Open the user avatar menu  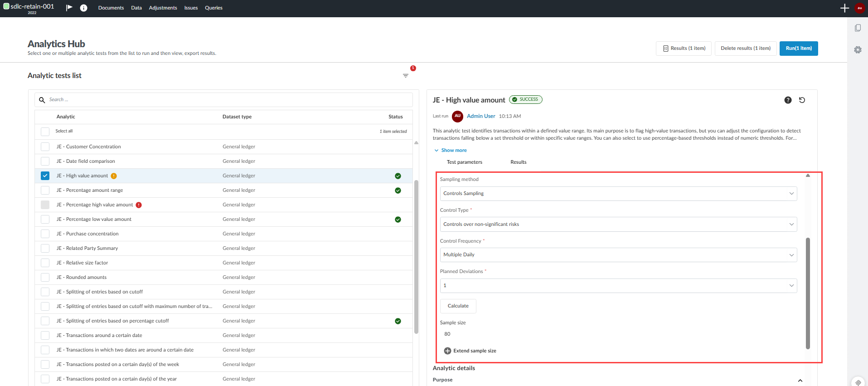click(859, 8)
